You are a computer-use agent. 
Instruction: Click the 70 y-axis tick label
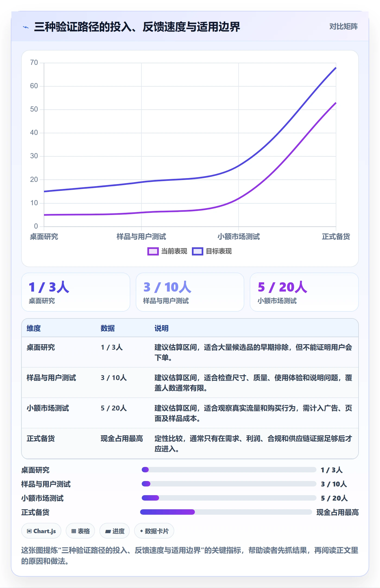[34, 62]
